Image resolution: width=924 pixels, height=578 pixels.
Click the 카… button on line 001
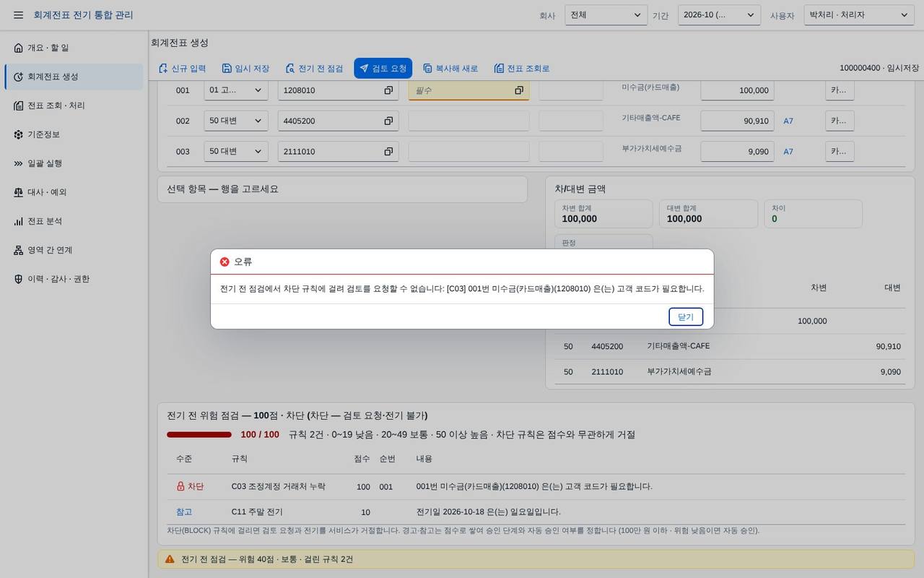(840, 90)
